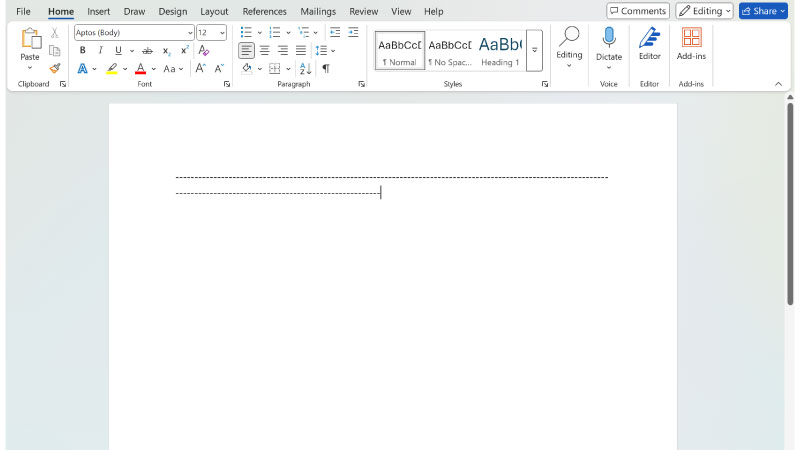
Task: Open Styles pane launcher
Action: (x=544, y=84)
